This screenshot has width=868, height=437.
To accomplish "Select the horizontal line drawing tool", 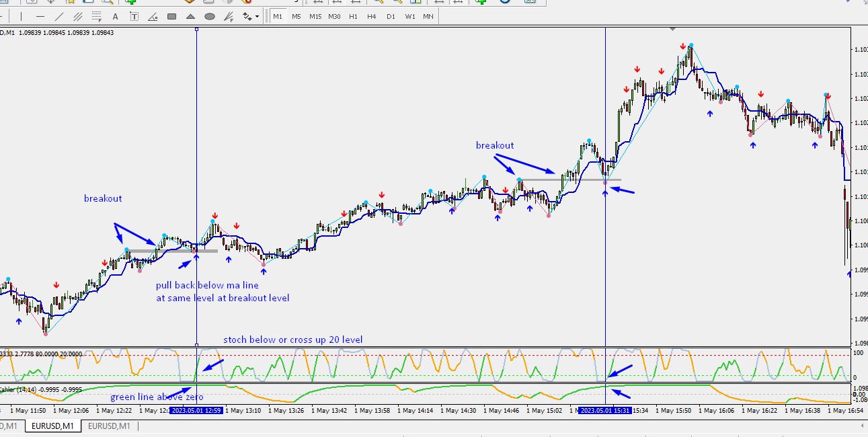I will 40,16.
